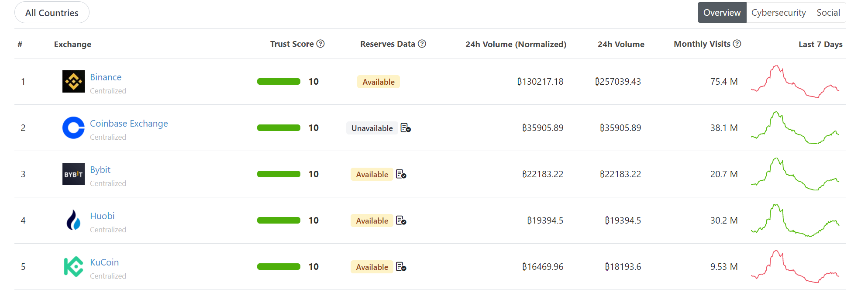Click KuCoin's Available reserves badge
The height and width of the screenshot is (293, 868).
click(x=372, y=267)
